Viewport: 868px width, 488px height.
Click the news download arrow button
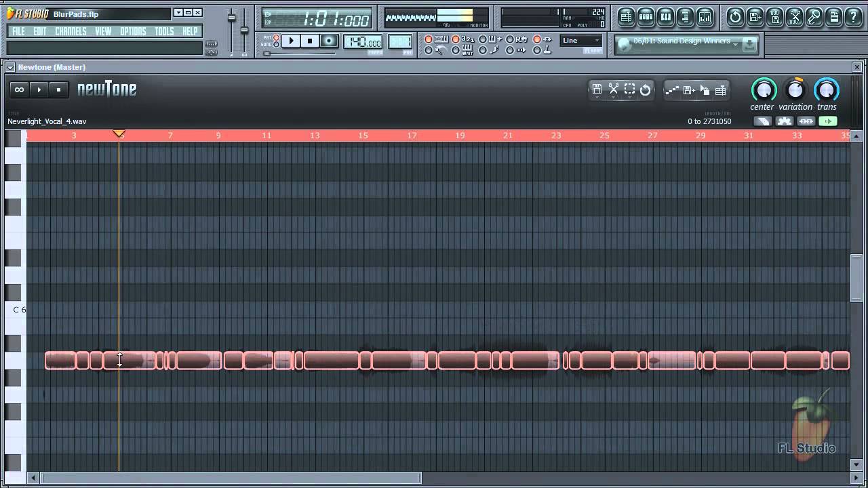[x=749, y=45]
